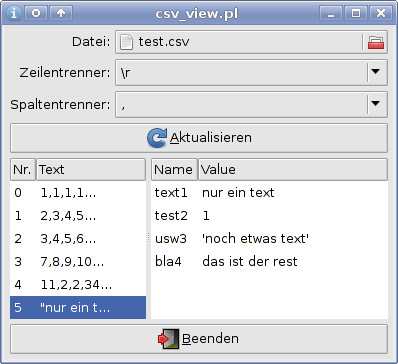
Task: Click the Spaltentrenner field showing the comma
Action: click(251, 104)
